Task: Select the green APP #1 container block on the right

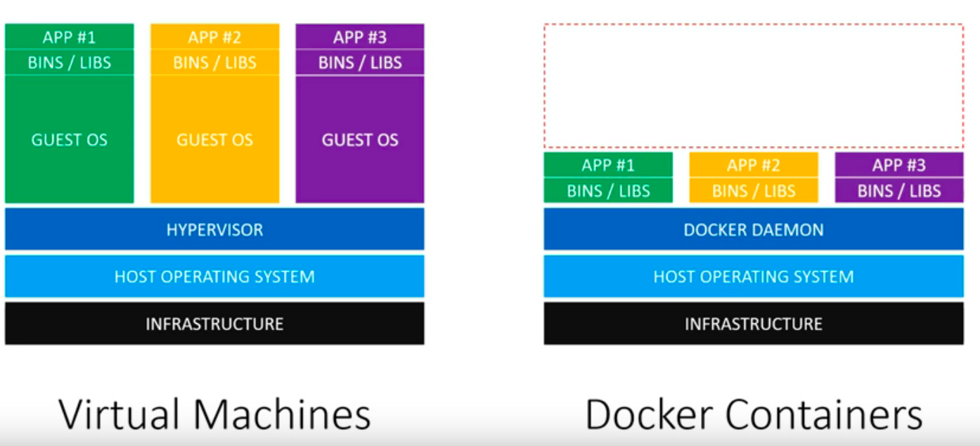Action: click(607, 165)
